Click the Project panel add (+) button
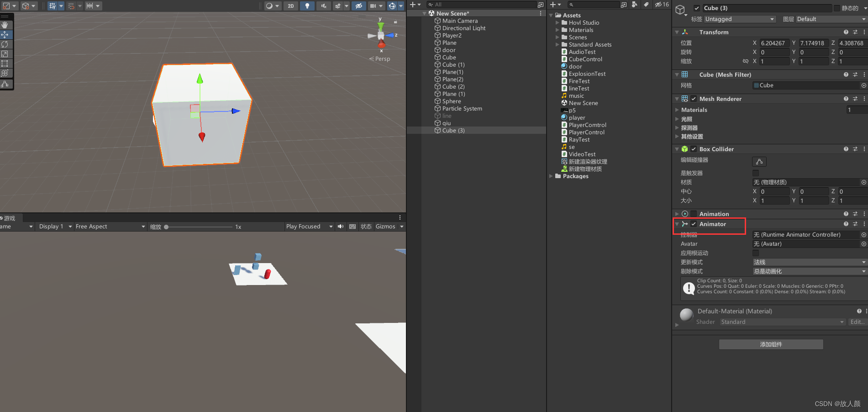The image size is (868, 412). pyautogui.click(x=555, y=5)
